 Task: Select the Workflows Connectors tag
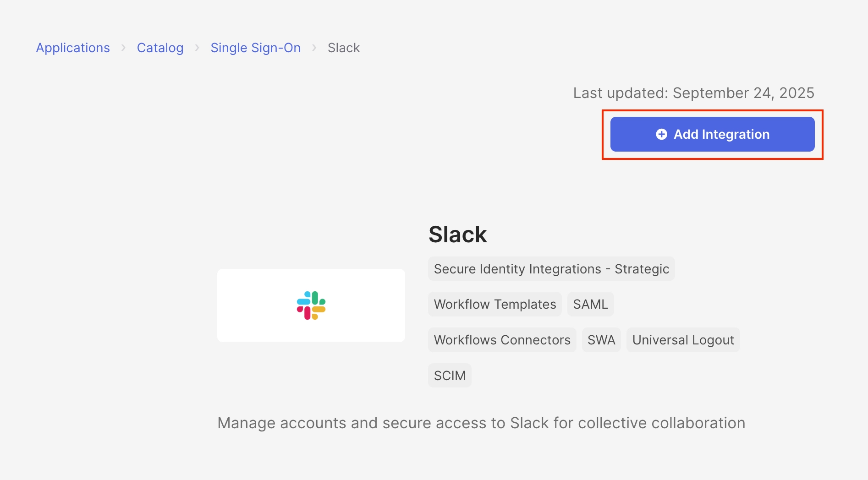502,340
